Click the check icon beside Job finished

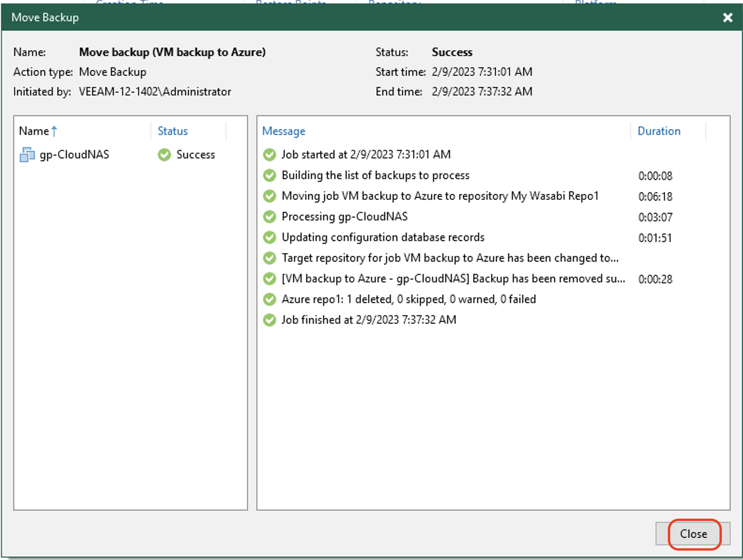270,320
